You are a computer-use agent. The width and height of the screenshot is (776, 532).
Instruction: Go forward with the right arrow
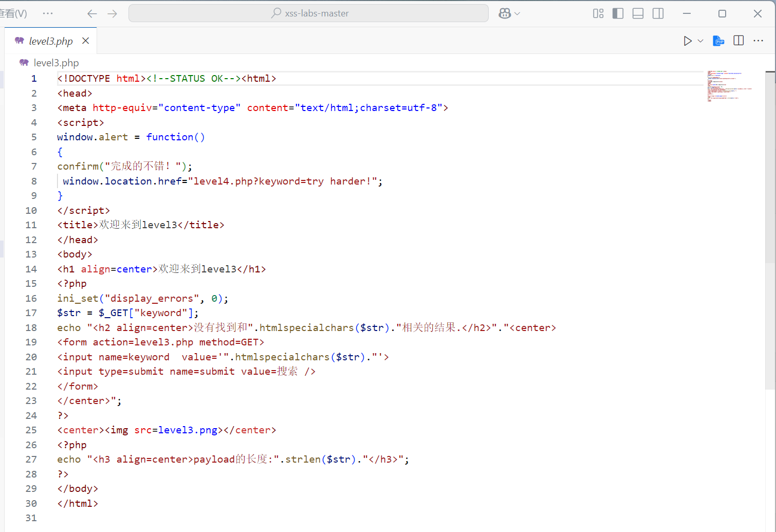point(113,13)
